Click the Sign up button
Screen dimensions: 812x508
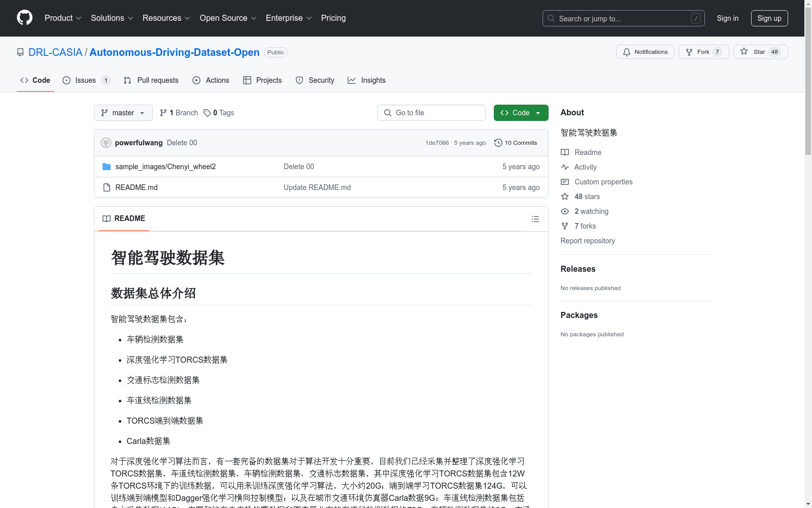[x=769, y=18]
